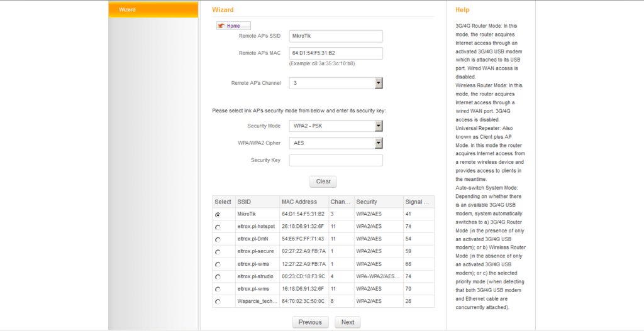Click the SSID column header
The height and width of the screenshot is (331, 644).
pos(257,202)
